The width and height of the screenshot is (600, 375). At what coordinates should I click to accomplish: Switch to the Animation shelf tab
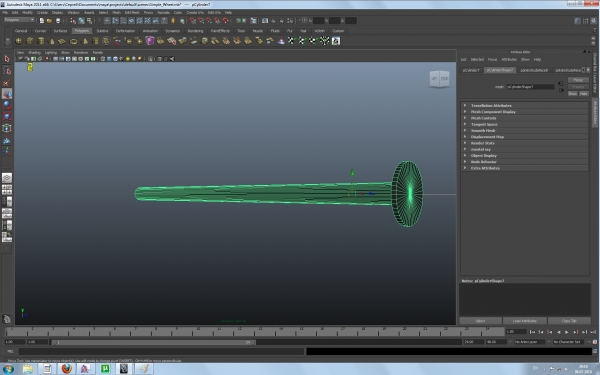[150, 31]
